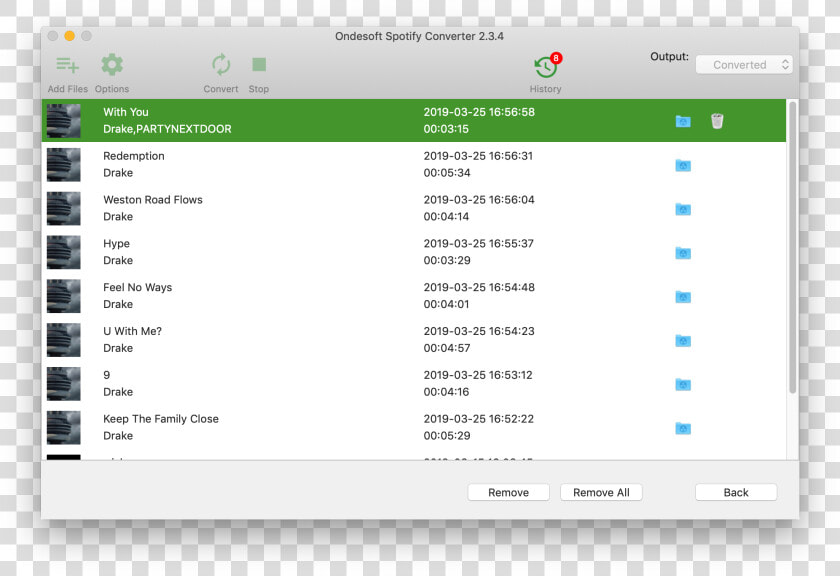This screenshot has height=576, width=840.
Task: Open folder for Redemption track
Action: click(683, 166)
